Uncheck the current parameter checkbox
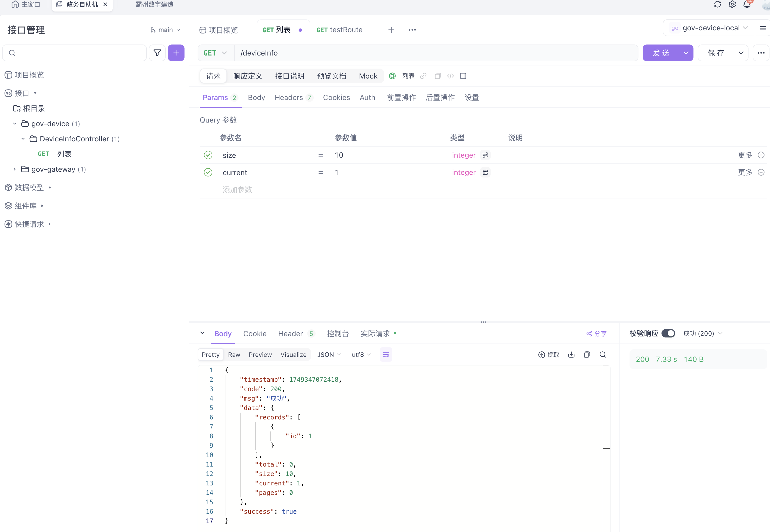This screenshot has height=532, width=770. pyautogui.click(x=208, y=172)
